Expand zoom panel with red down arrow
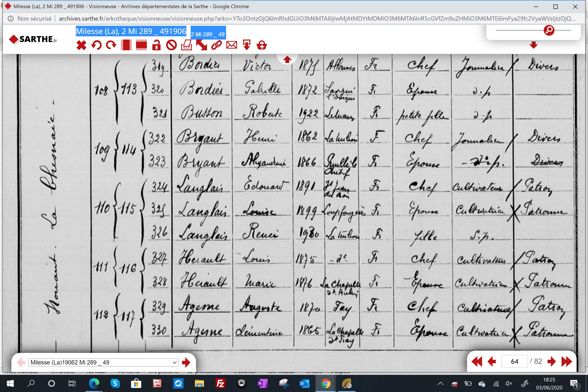This screenshot has height=392, width=588. click(533, 45)
